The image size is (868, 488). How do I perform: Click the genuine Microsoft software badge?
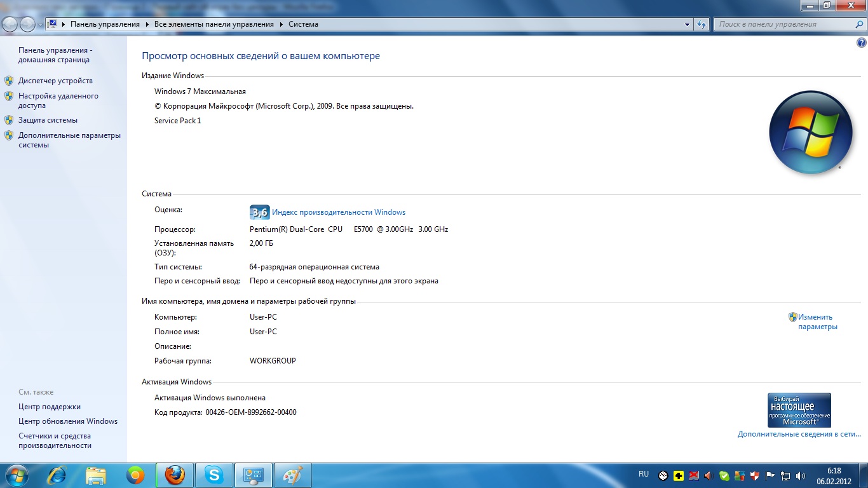coord(799,410)
